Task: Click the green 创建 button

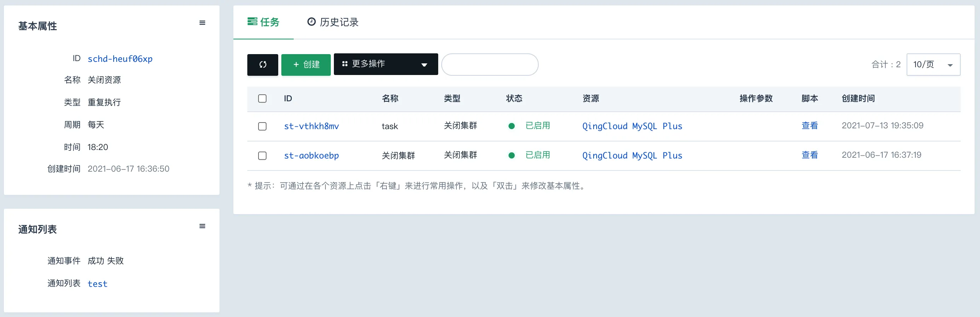Action: pyautogui.click(x=306, y=65)
